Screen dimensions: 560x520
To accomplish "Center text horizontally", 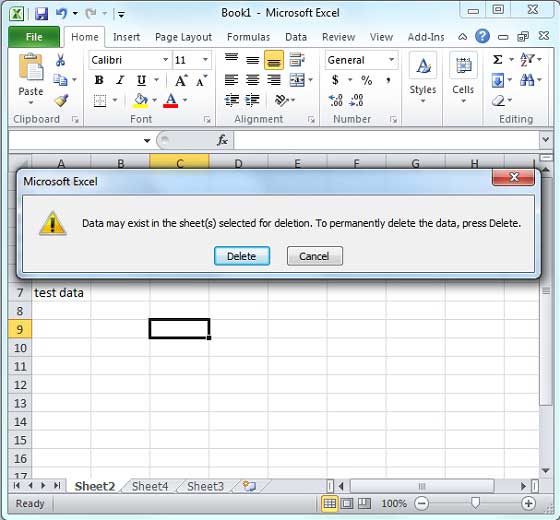I will 252,80.
